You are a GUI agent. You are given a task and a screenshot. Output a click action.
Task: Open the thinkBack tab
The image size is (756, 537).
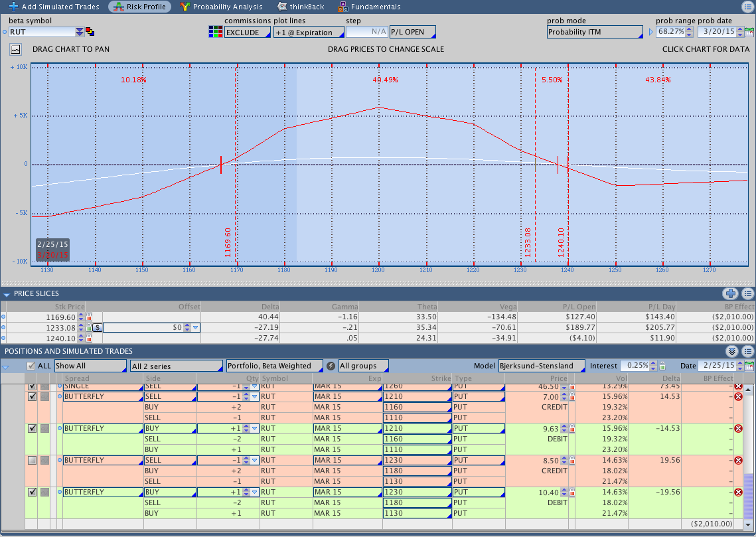(301, 7)
